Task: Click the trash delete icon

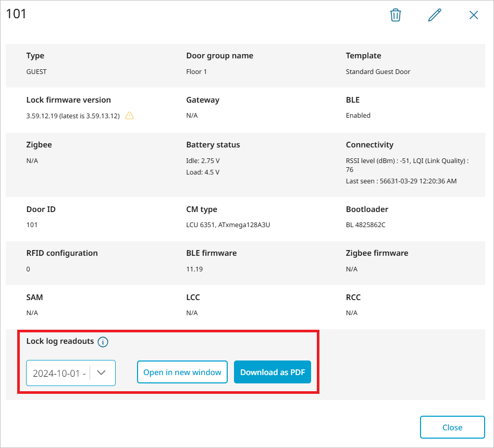Action: pyautogui.click(x=396, y=15)
